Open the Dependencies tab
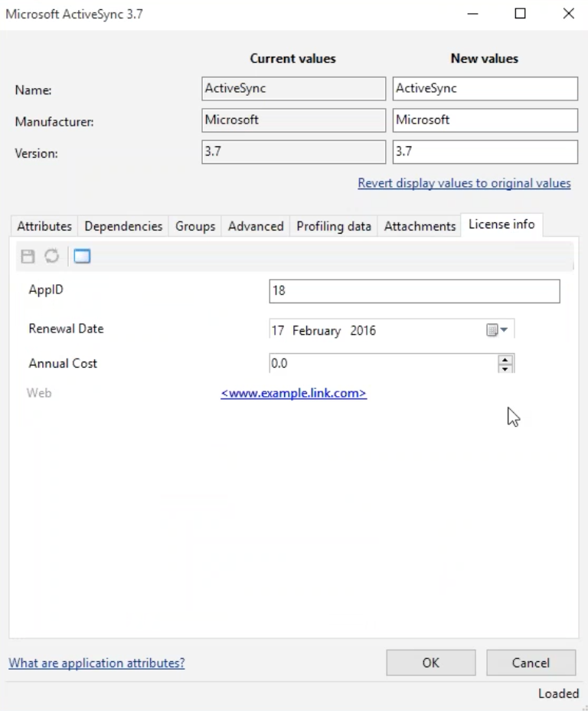588x711 pixels. tap(123, 226)
